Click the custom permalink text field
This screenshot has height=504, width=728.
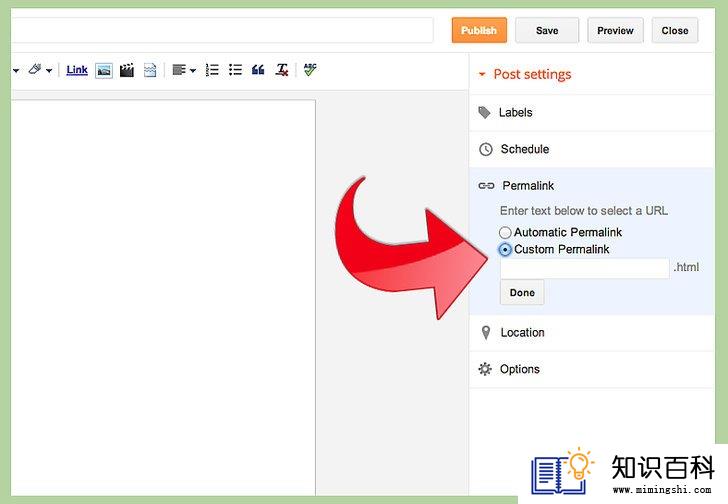coord(585,268)
